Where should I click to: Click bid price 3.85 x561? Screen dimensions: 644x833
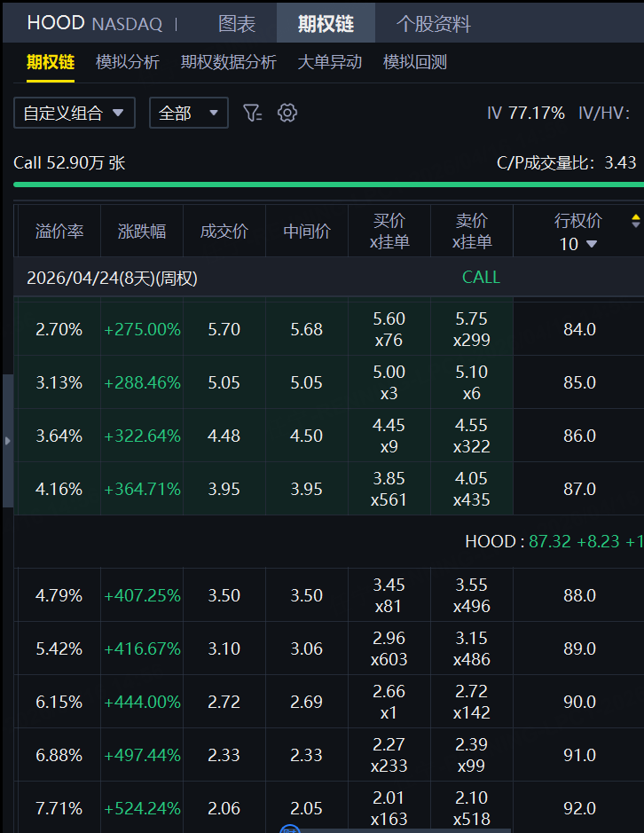tap(389, 489)
